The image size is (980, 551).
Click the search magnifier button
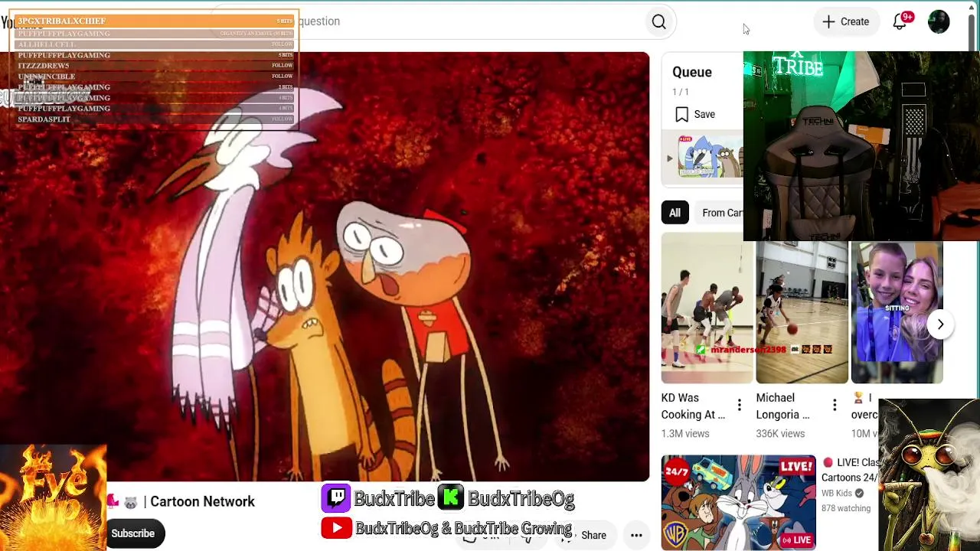click(x=659, y=21)
